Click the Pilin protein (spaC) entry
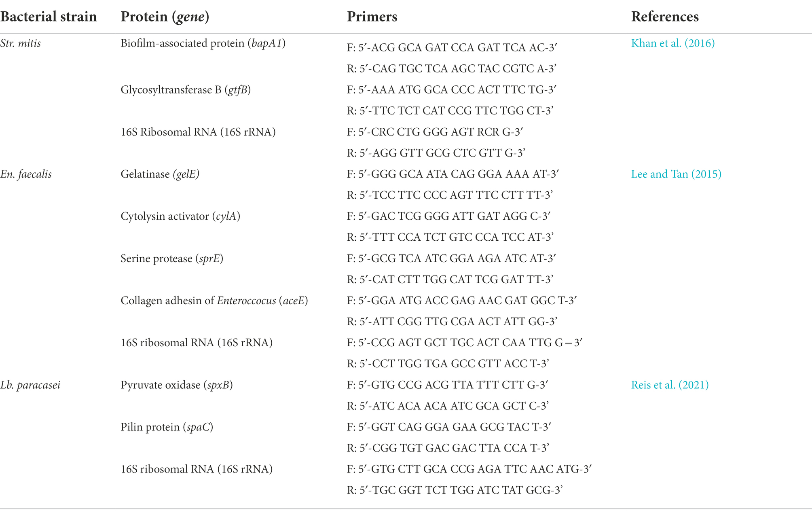This screenshot has width=812, height=515. (x=167, y=427)
